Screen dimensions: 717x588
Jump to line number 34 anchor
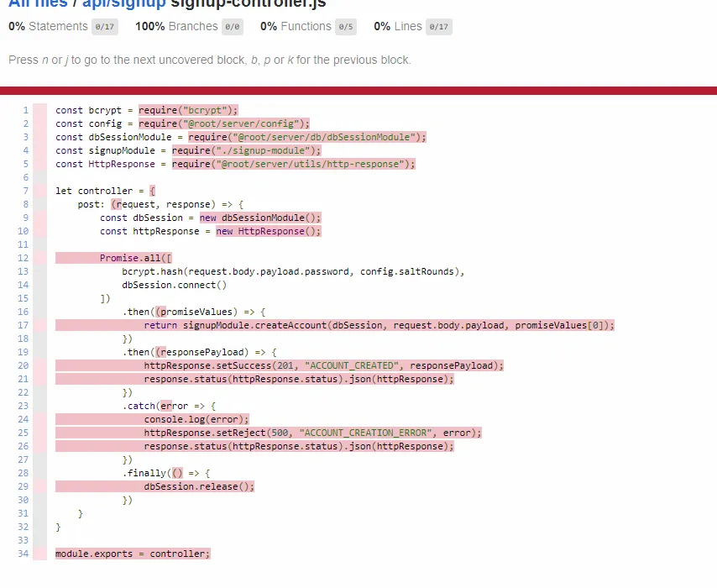[24, 554]
